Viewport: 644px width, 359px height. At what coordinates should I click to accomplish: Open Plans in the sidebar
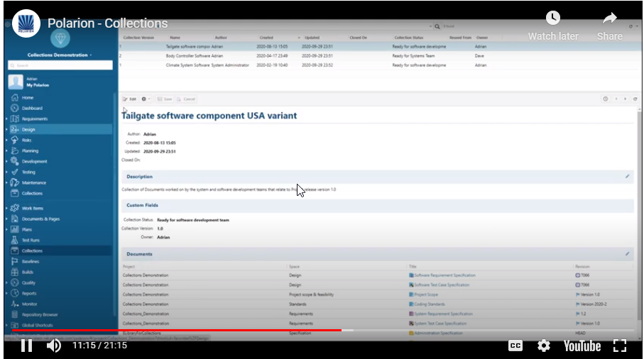[x=27, y=230]
